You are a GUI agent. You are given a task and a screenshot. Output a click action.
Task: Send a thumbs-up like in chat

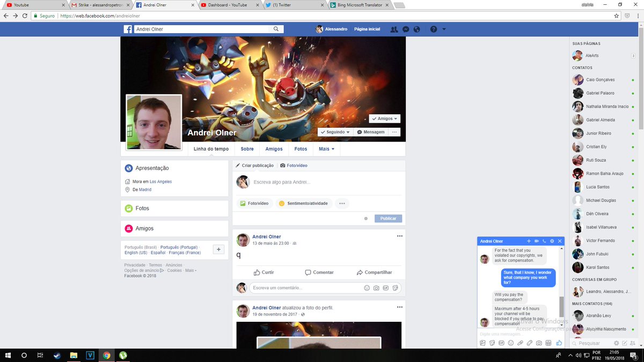[x=559, y=343]
